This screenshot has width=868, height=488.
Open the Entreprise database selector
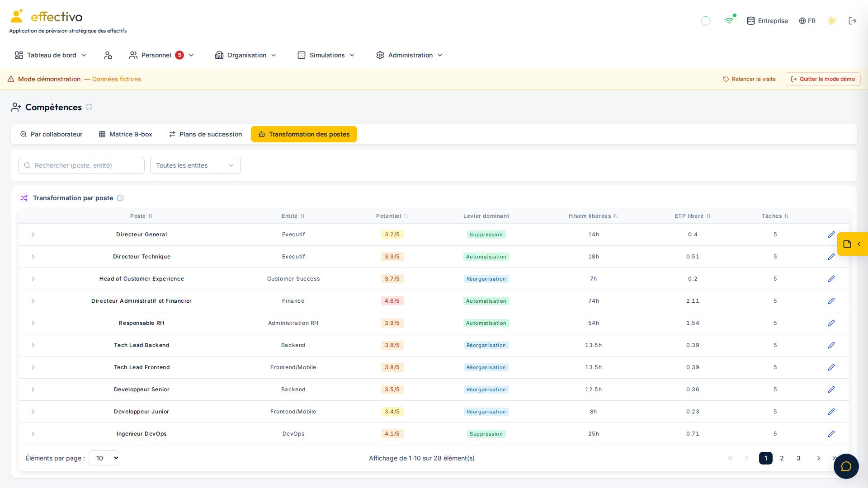[767, 21]
